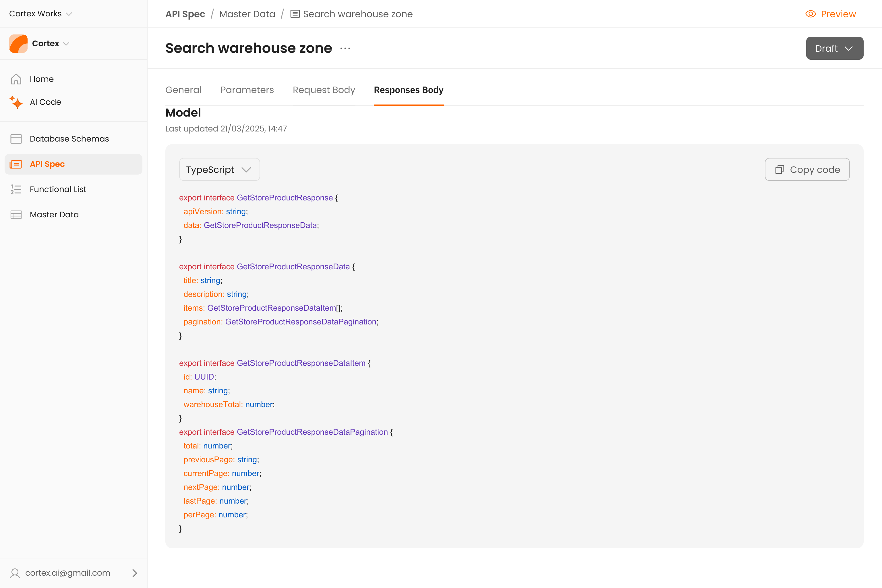Viewport: 882px width, 588px height.
Task: Click the user profile avatar icon
Action: (15, 573)
